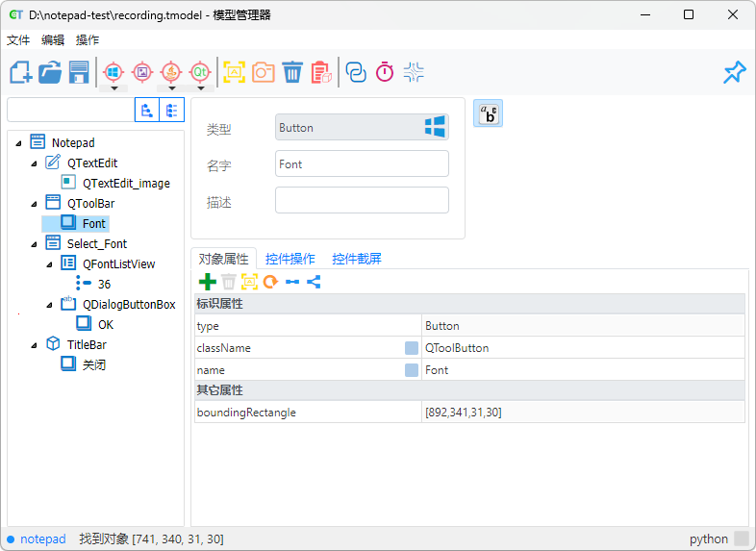756x551 pixels.
Task: Open dropdown arrow under Qt spy icon
Action: pyautogui.click(x=200, y=88)
